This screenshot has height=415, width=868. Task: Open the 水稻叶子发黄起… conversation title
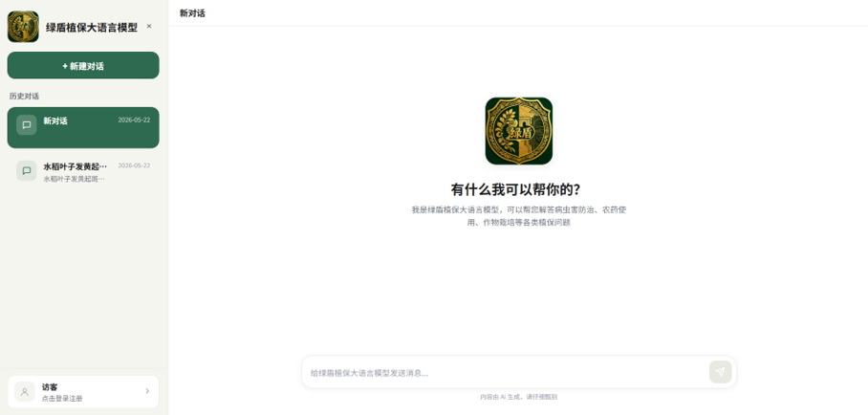coord(76,166)
